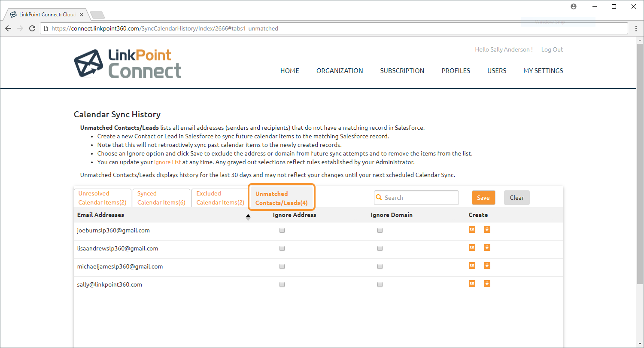Click in the Search field
Viewport: 644px width, 348px height.
click(416, 198)
